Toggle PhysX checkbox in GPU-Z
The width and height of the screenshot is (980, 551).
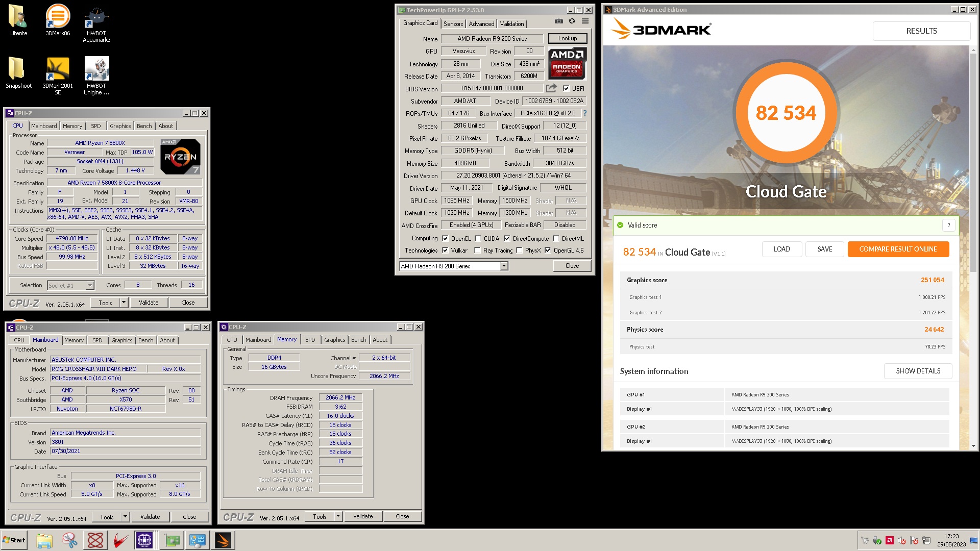[x=519, y=250]
